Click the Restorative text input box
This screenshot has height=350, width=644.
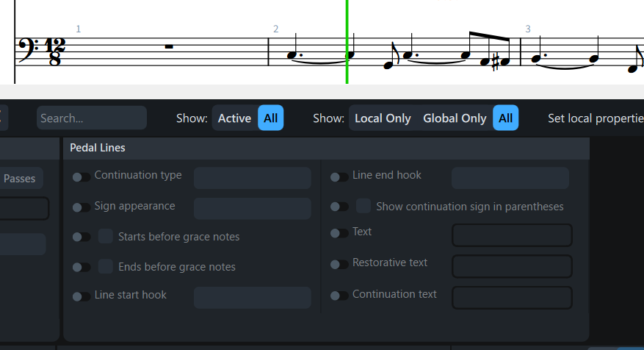coord(512,266)
